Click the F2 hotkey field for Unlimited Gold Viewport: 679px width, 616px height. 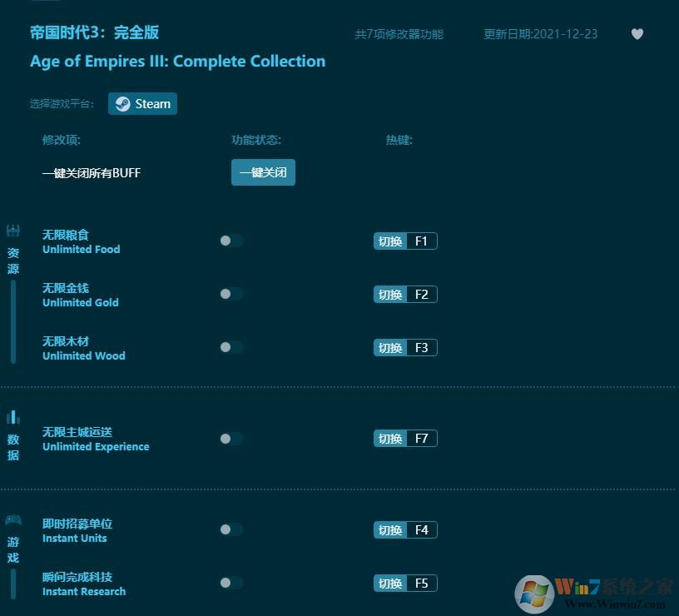point(423,294)
